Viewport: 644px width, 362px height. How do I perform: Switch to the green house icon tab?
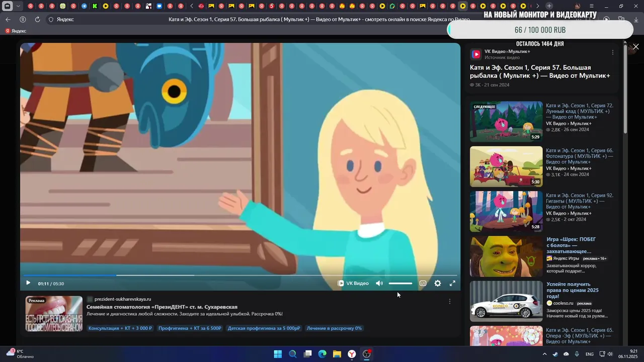[x=392, y=6]
